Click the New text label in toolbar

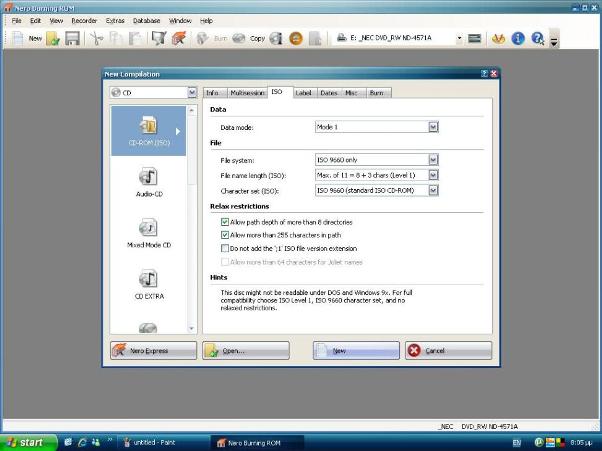click(x=35, y=38)
